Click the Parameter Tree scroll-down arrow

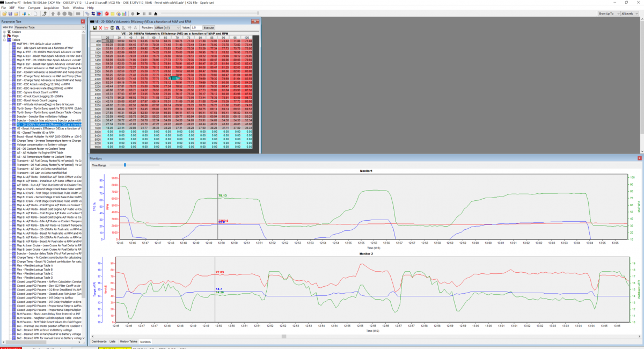coord(83,338)
